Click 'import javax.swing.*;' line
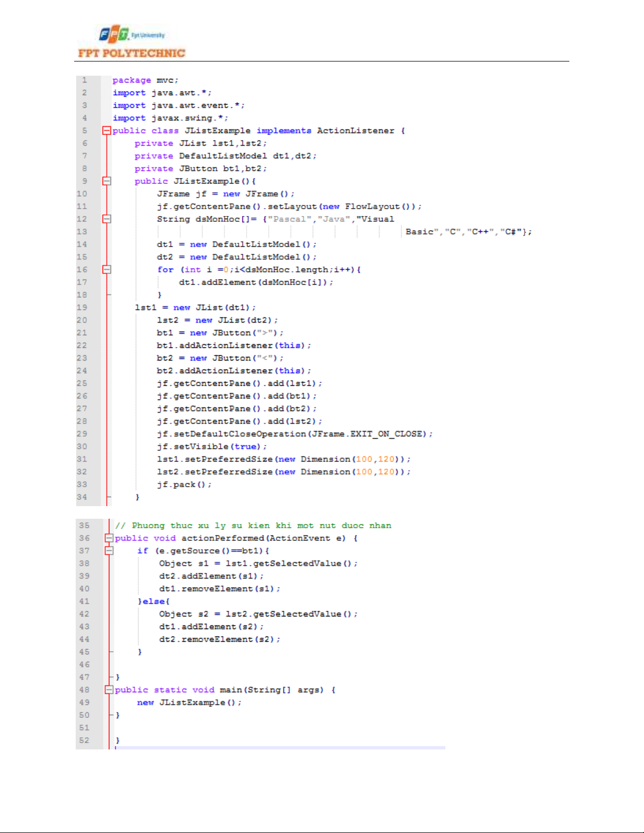Image resolution: width=644 pixels, height=833 pixels. pos(170,118)
